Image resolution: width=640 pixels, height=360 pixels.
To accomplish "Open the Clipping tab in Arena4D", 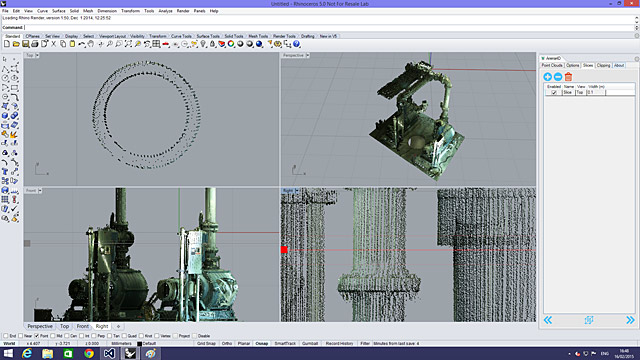I will [x=603, y=65].
